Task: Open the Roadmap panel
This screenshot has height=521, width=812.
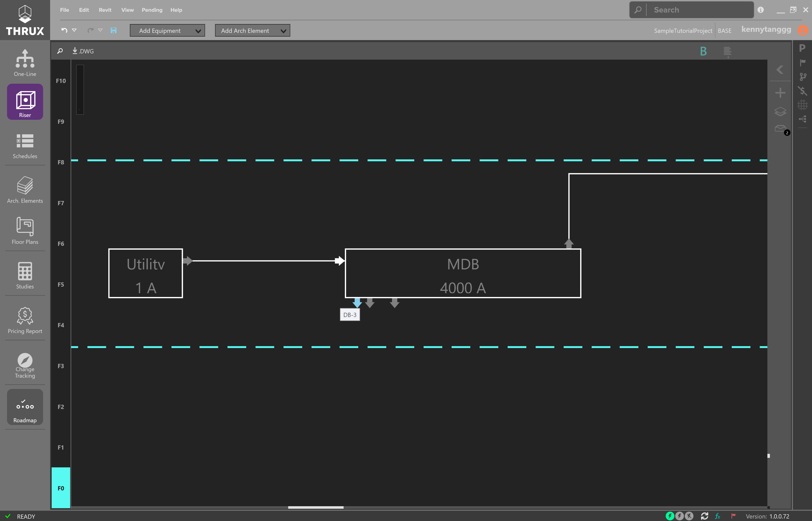Action: point(25,407)
